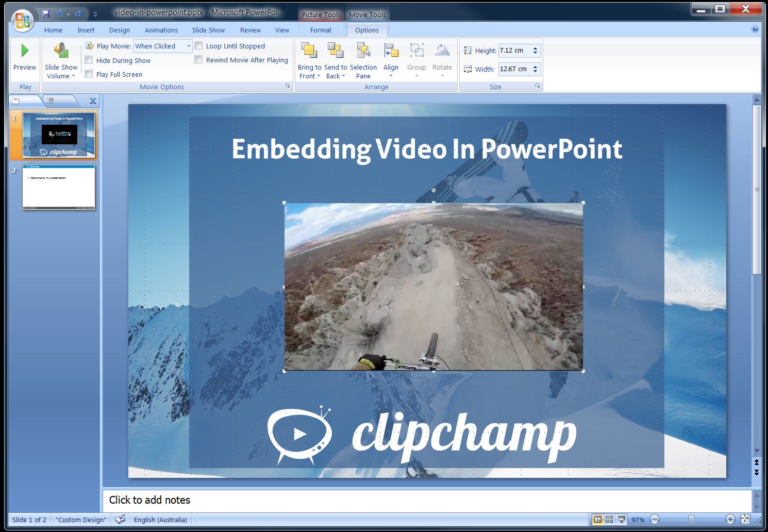Select slide 2 thumbnail in sidebar
768x532 pixels.
point(58,188)
